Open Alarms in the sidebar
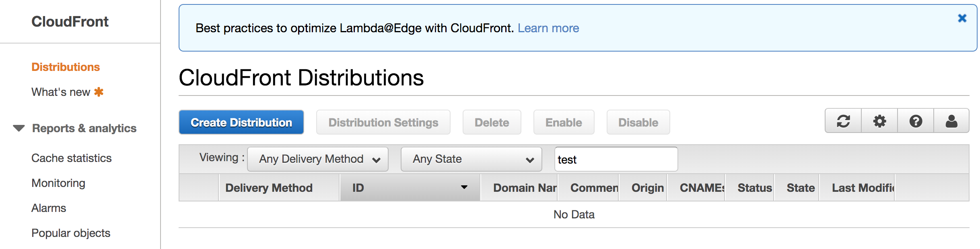The image size is (980, 249). click(49, 208)
